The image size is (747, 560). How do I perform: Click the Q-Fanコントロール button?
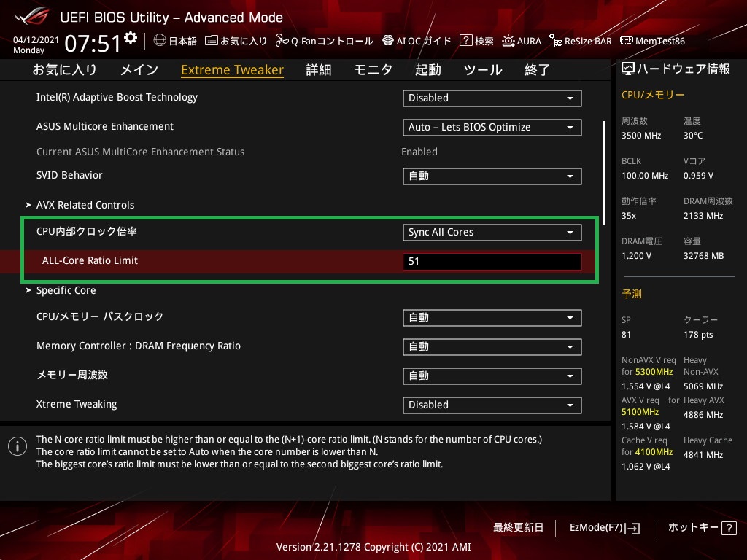tap(325, 41)
